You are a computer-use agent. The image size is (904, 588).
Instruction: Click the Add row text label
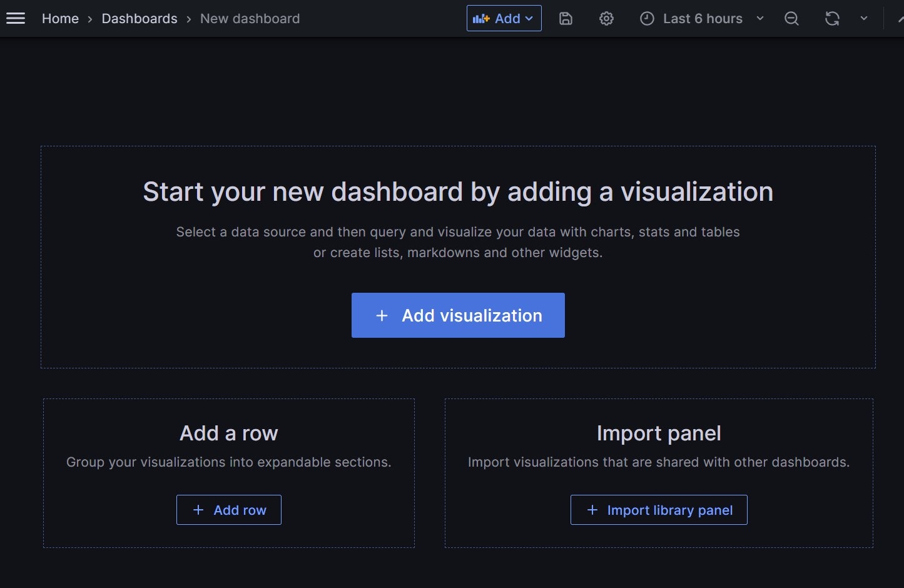(240, 510)
